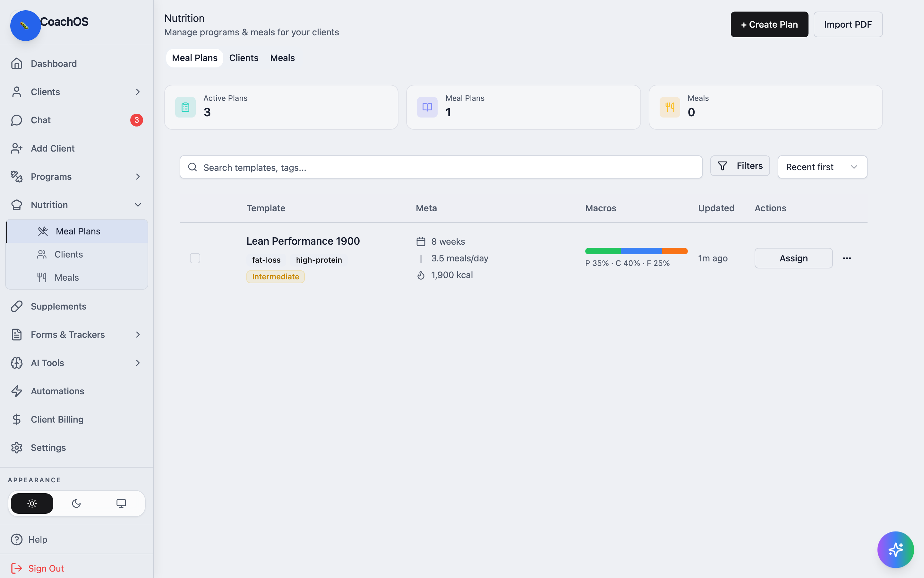Switch appearance to system mode
Image resolution: width=924 pixels, height=578 pixels.
(121, 504)
